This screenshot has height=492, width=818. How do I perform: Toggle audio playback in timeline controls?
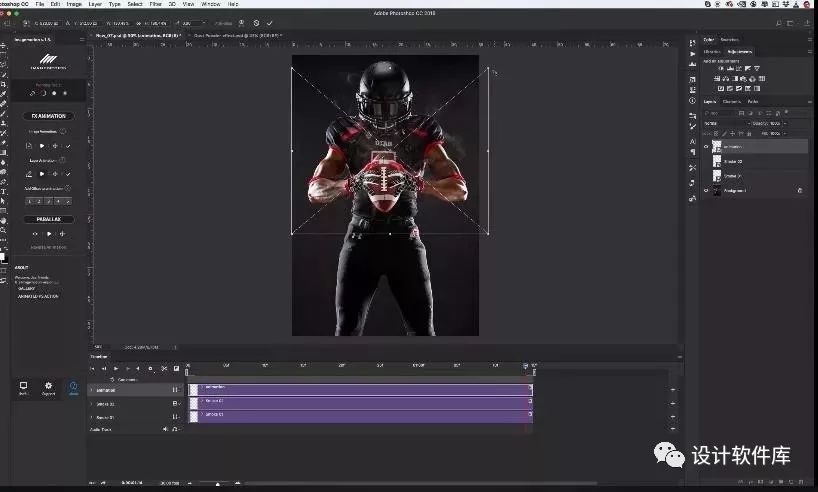pos(138,368)
